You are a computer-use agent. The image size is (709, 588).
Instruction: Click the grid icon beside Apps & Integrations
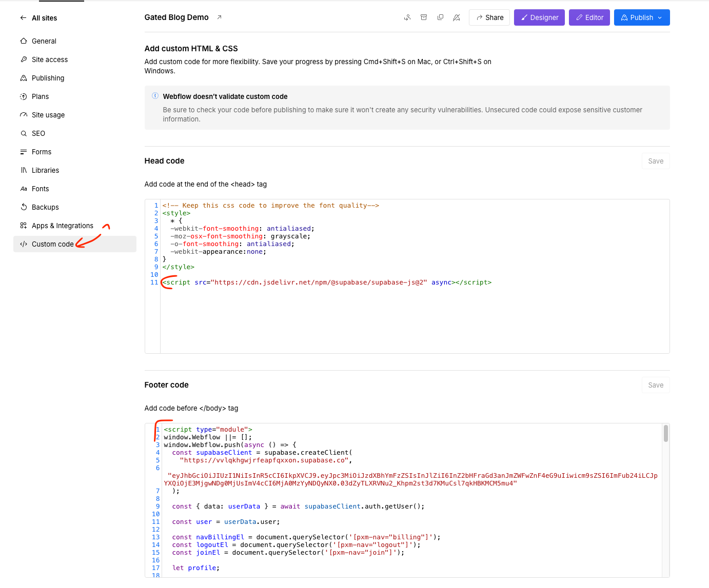pos(24,226)
